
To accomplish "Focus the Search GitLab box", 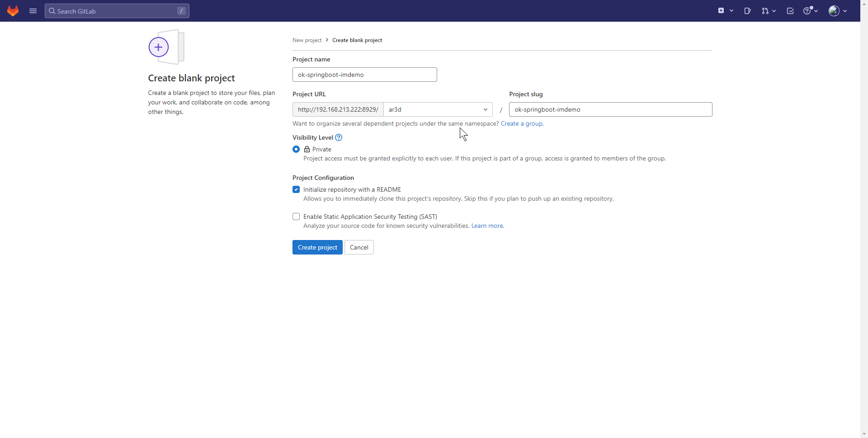I will (117, 11).
